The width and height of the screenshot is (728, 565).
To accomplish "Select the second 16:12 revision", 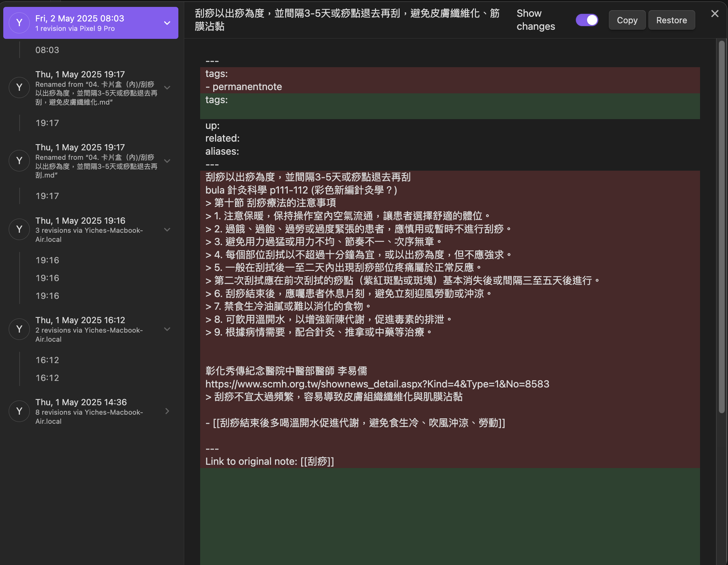I will tap(47, 378).
